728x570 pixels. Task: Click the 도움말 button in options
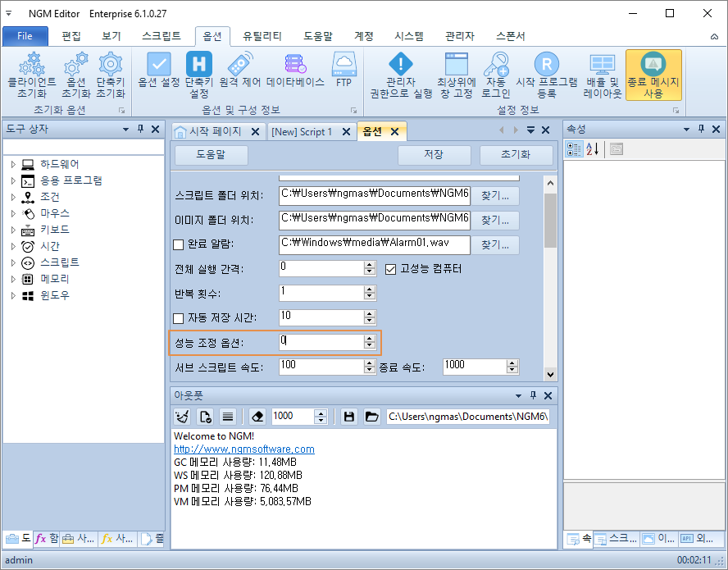(211, 154)
